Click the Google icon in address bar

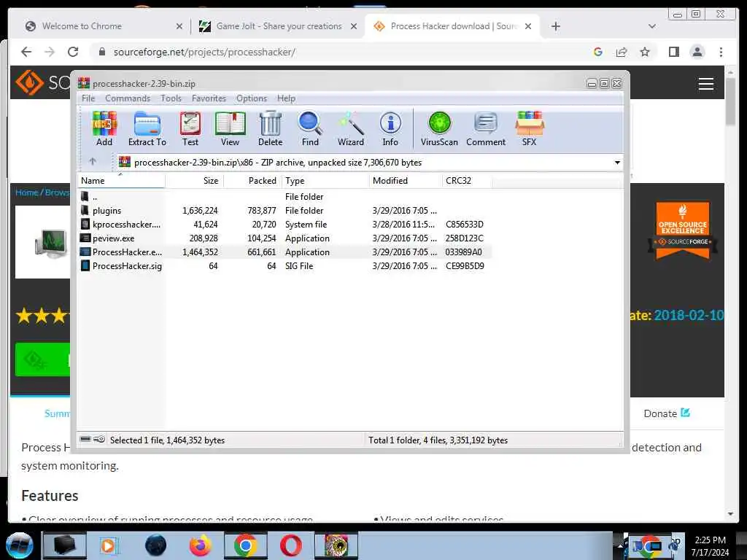coord(598,52)
